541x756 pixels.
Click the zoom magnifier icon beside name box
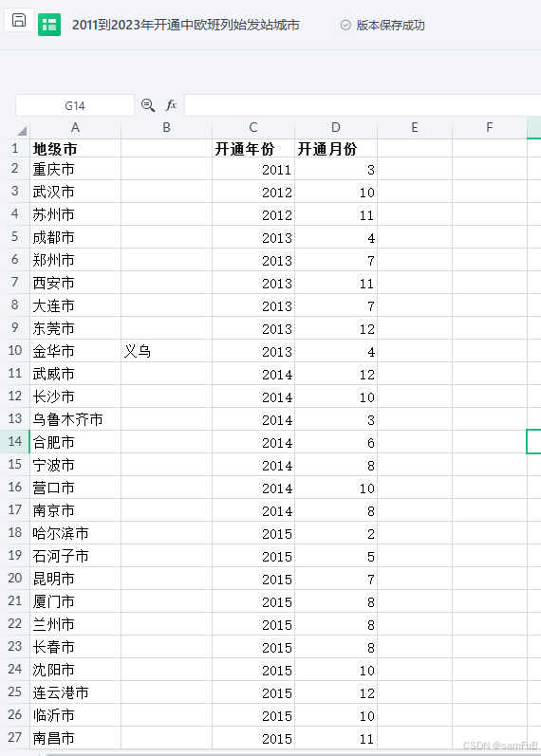148,105
